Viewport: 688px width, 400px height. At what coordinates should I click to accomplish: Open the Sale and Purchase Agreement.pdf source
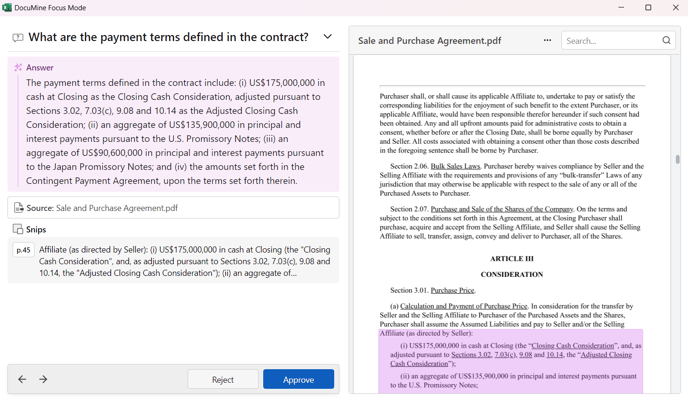click(117, 208)
